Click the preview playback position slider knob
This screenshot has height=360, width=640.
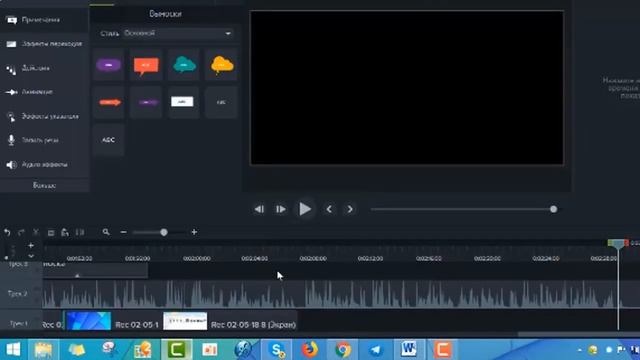[553, 209]
